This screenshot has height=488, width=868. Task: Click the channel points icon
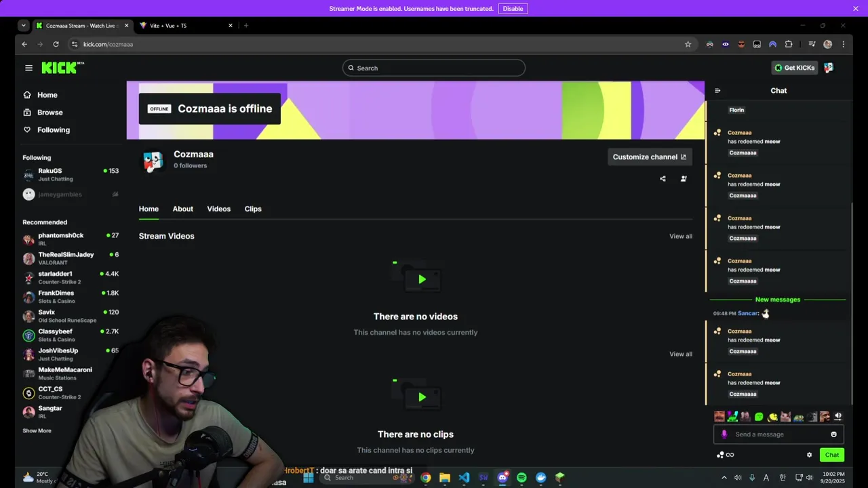tap(720, 455)
